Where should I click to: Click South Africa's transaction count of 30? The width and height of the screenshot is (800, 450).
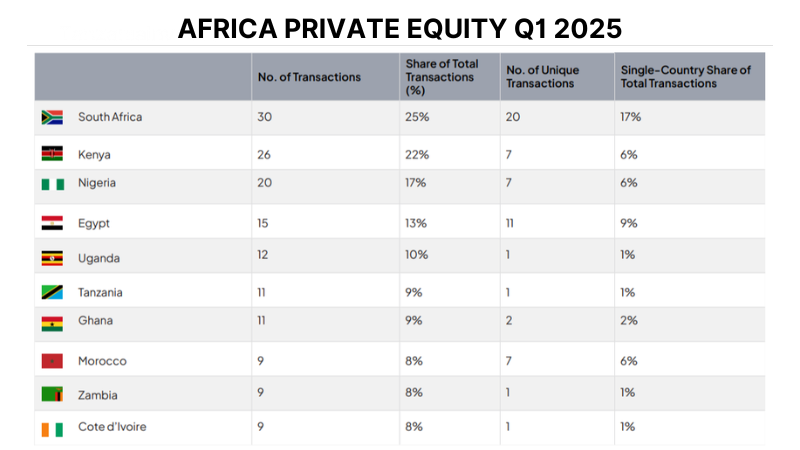(x=264, y=117)
